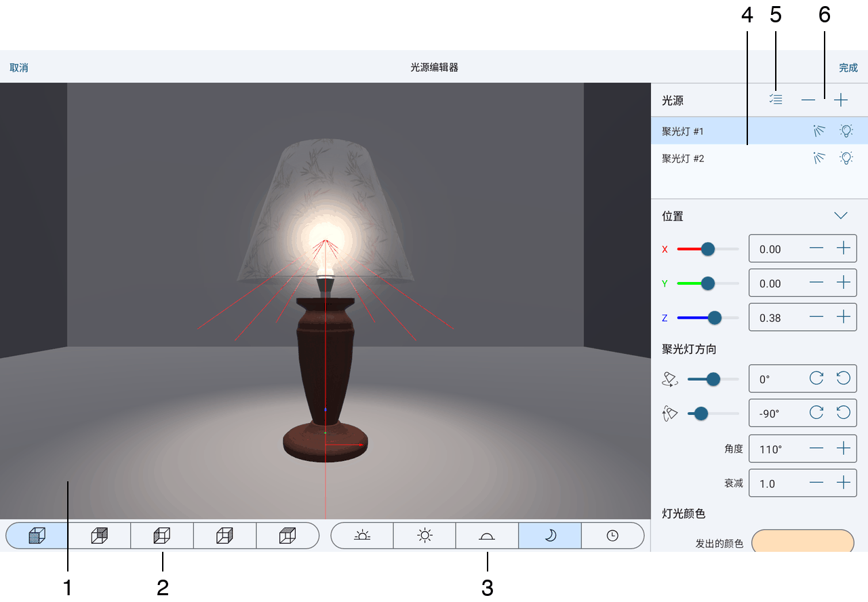Viewport: 868px width, 602px height.
Task: Open the 发出的颜色 color swatch
Action: click(x=802, y=541)
